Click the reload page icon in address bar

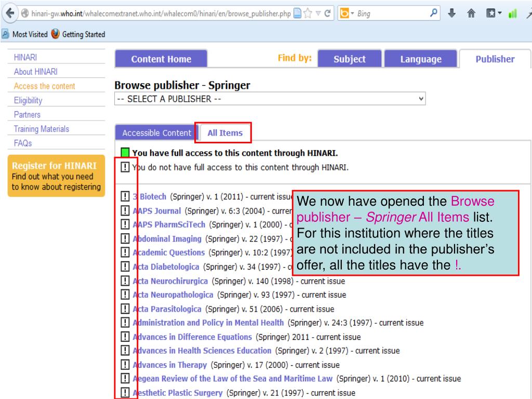point(327,14)
